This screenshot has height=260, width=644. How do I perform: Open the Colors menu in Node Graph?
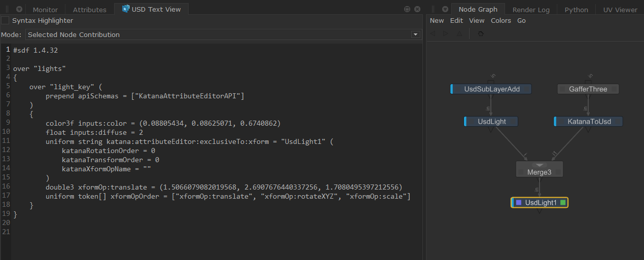500,21
